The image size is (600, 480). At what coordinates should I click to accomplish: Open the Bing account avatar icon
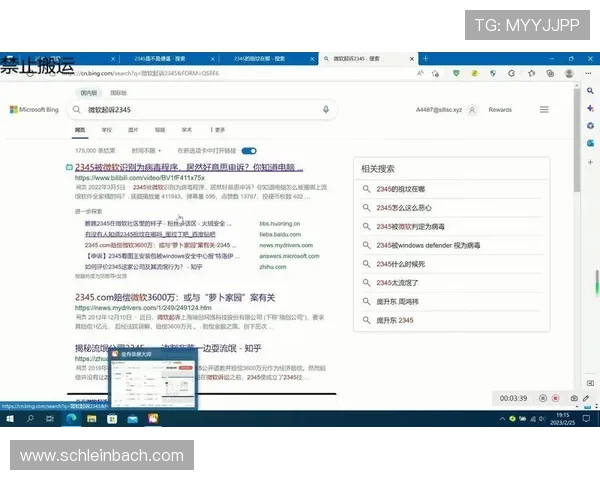click(472, 110)
